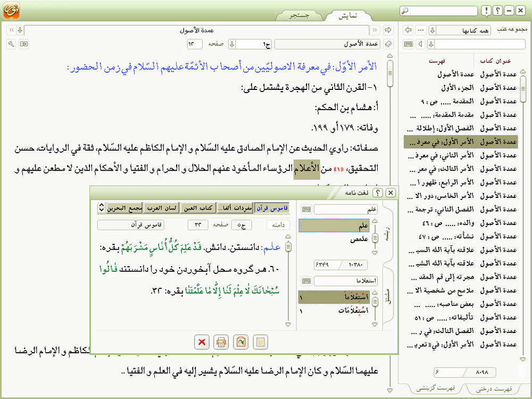The width and height of the screenshot is (532, 399).
Task: Click the wrench settings icon
Action: [x=11, y=44]
